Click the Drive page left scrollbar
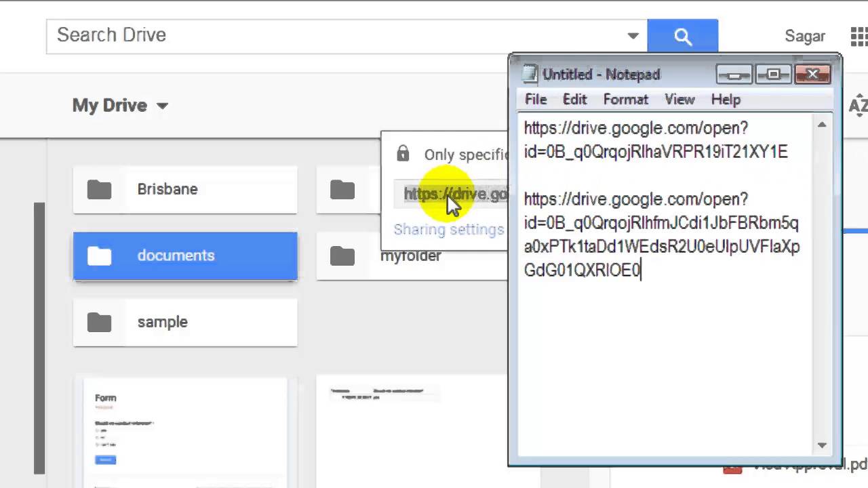 point(39,339)
